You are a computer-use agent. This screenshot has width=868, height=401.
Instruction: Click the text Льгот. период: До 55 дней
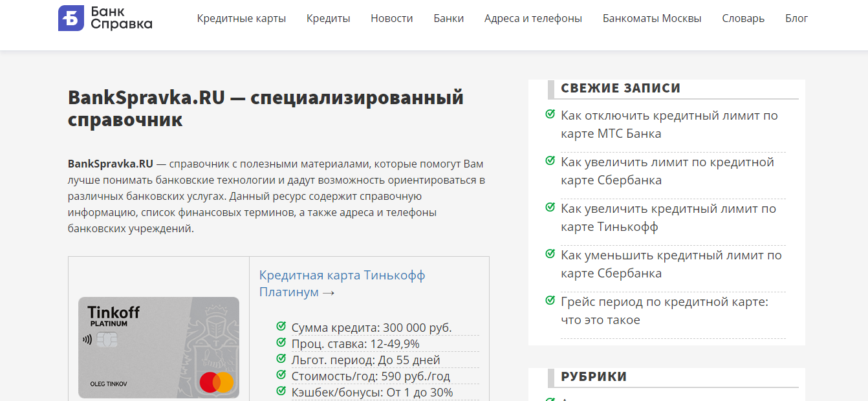[x=365, y=360]
